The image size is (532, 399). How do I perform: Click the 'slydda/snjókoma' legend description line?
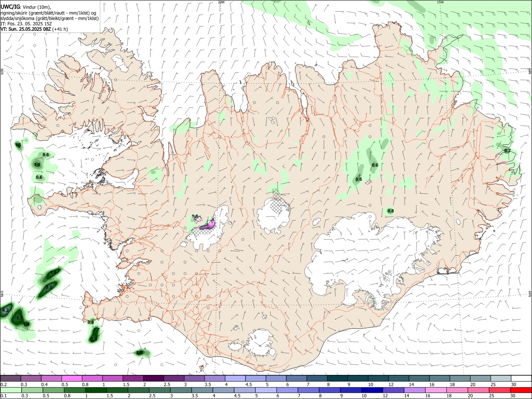tap(49, 18)
